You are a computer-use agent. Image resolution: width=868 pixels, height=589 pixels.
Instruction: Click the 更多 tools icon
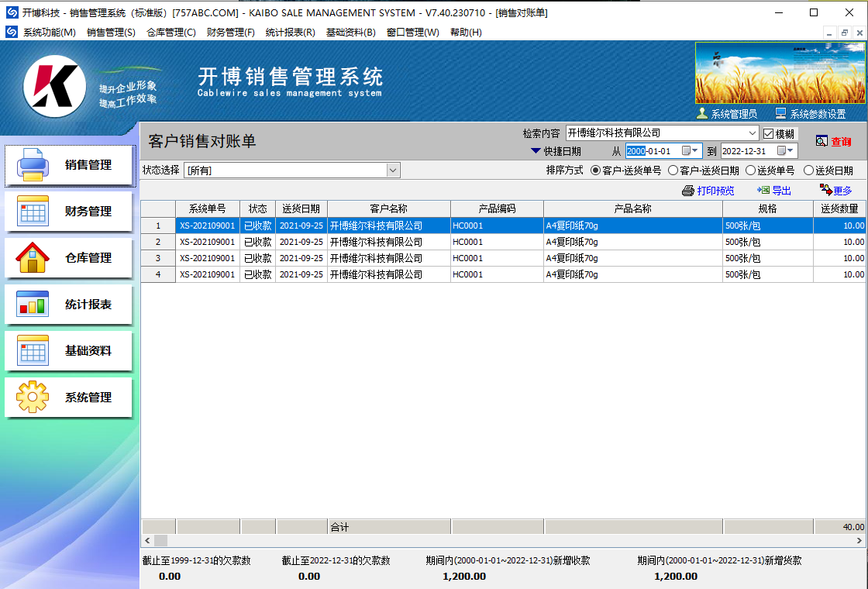point(826,190)
